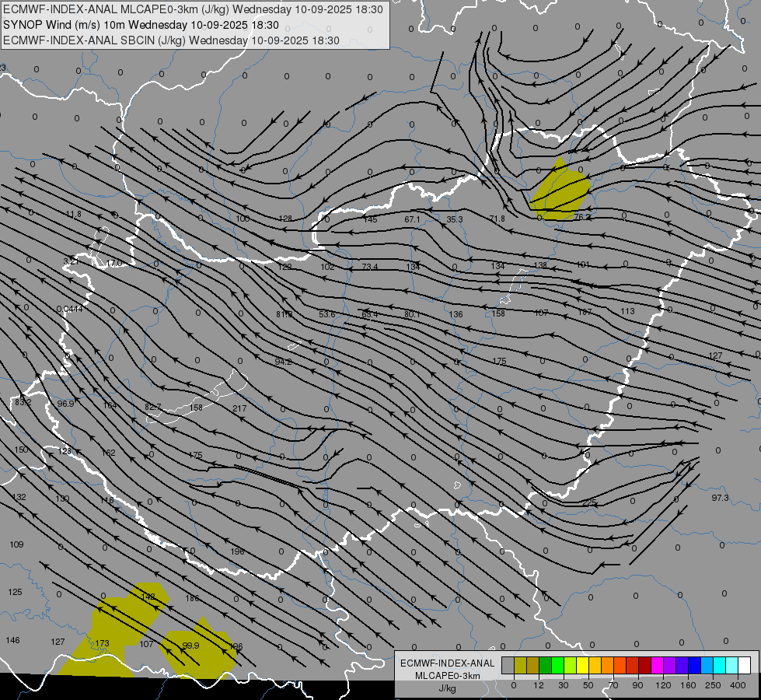Click the legend tick label '30'

[x=564, y=685]
